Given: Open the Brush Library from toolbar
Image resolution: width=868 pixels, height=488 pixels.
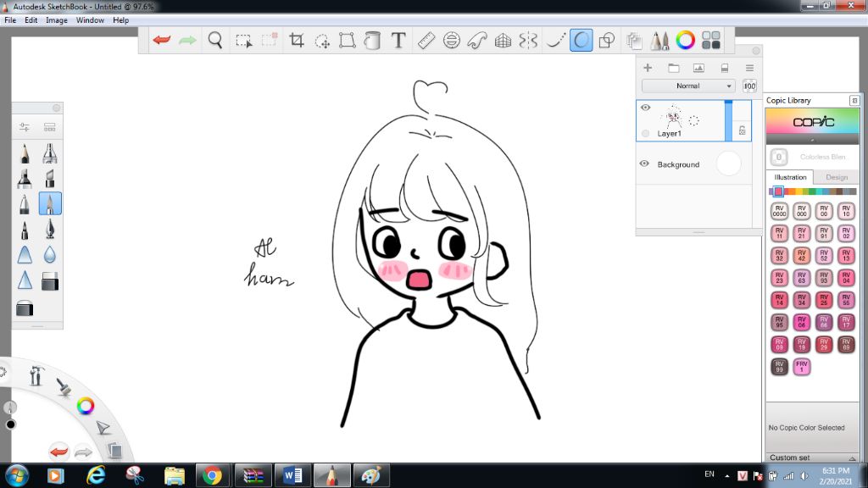Looking at the screenshot, I should 659,41.
